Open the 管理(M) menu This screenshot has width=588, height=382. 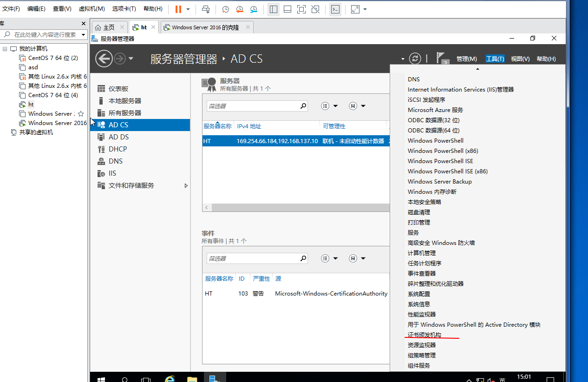click(x=467, y=59)
